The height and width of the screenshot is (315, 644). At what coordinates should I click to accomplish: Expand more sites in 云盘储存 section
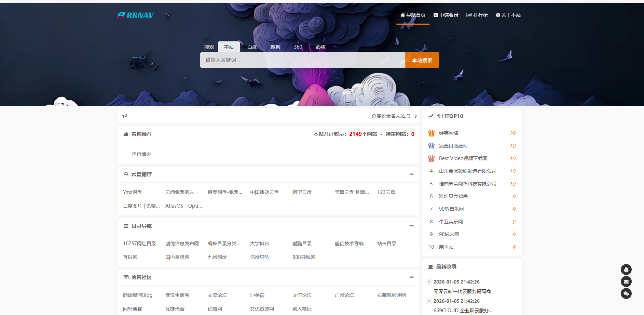pos(411,174)
